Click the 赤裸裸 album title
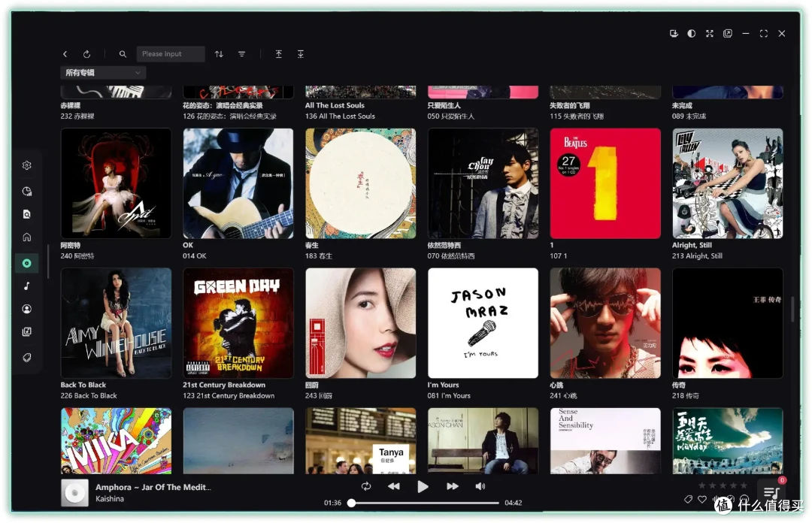Screen dimensions: 812x523 [71, 105]
